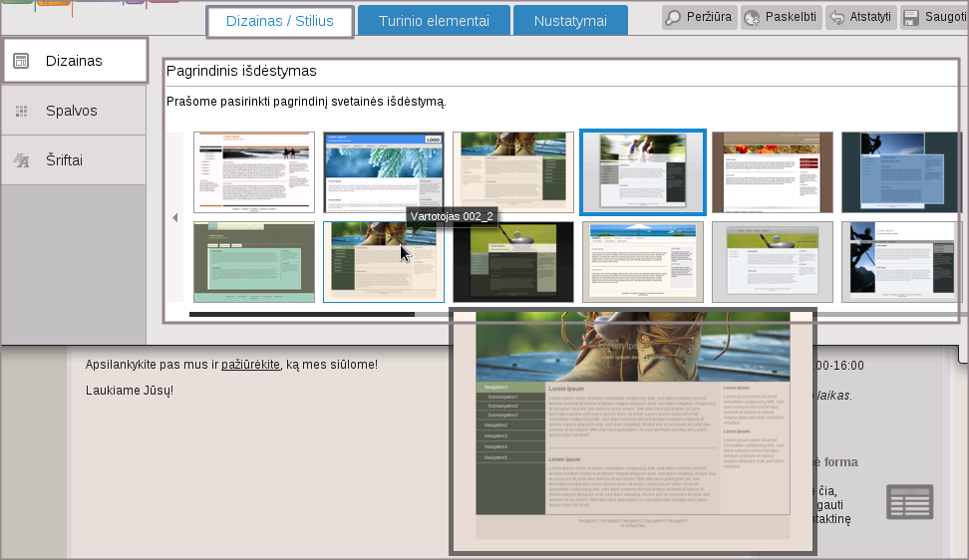Viewport: 969px width, 560px height.
Task: Pick the red poppies brown layout thumbnail
Action: click(773, 171)
